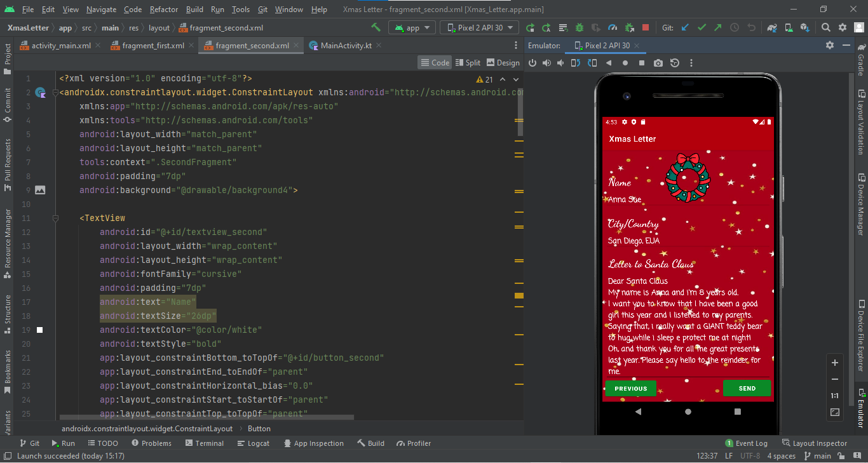Power off the emulator using the power icon
868x463 pixels.
coord(532,62)
